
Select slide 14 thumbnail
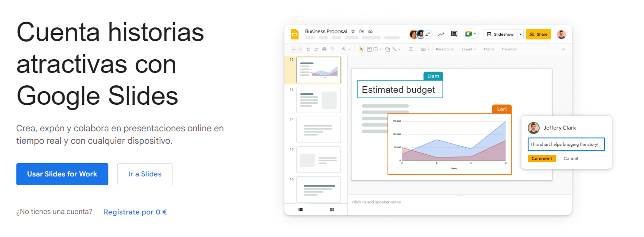[318, 130]
